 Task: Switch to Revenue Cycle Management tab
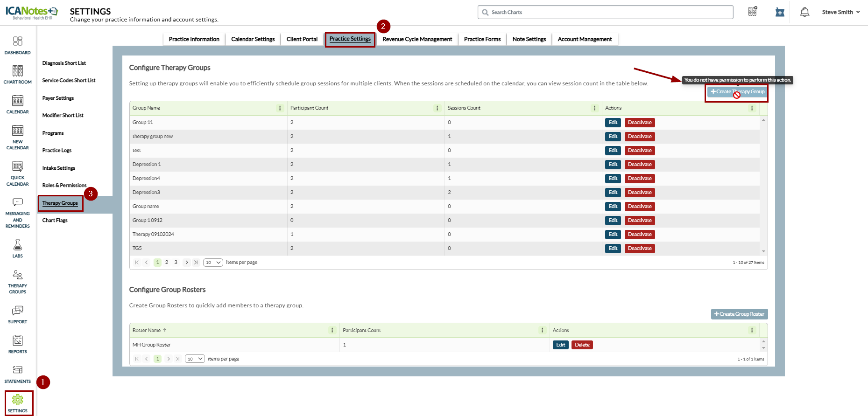417,39
